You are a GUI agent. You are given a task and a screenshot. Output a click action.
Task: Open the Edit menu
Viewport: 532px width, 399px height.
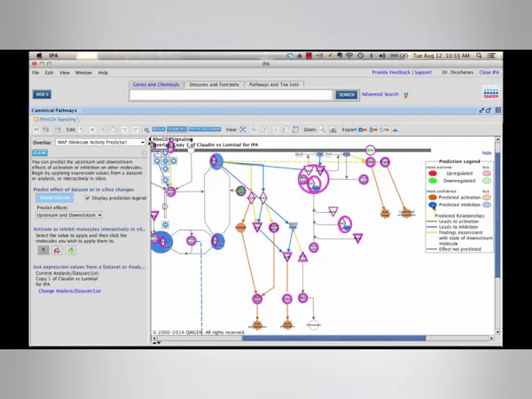point(49,73)
